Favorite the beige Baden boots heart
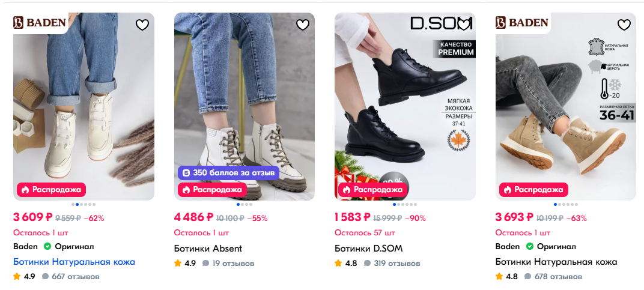The height and width of the screenshot is (290, 644). [x=624, y=25]
